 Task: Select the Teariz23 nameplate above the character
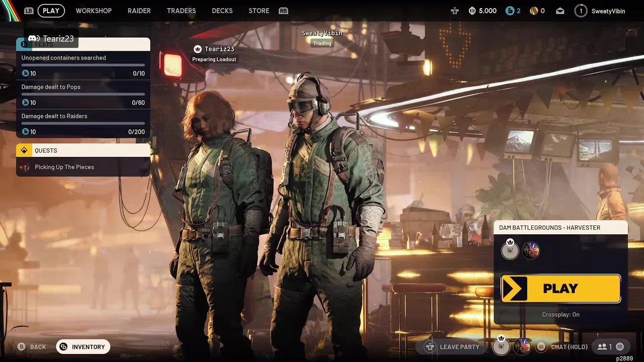point(219,49)
